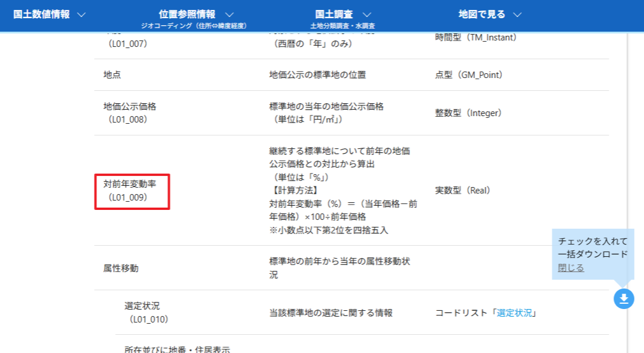
Task: Open the 選定状況 code list link
Action: pos(514,313)
